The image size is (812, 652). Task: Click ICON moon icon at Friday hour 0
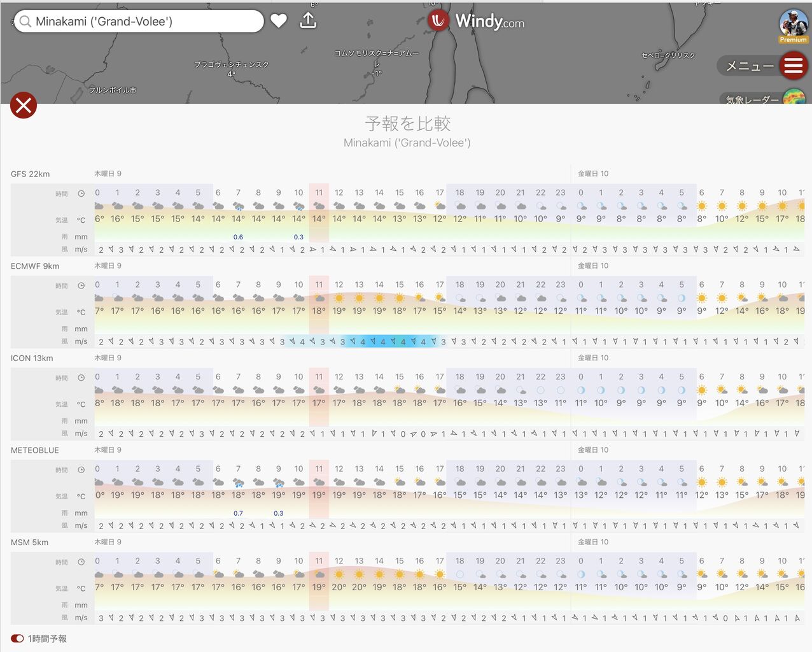pyautogui.click(x=581, y=390)
